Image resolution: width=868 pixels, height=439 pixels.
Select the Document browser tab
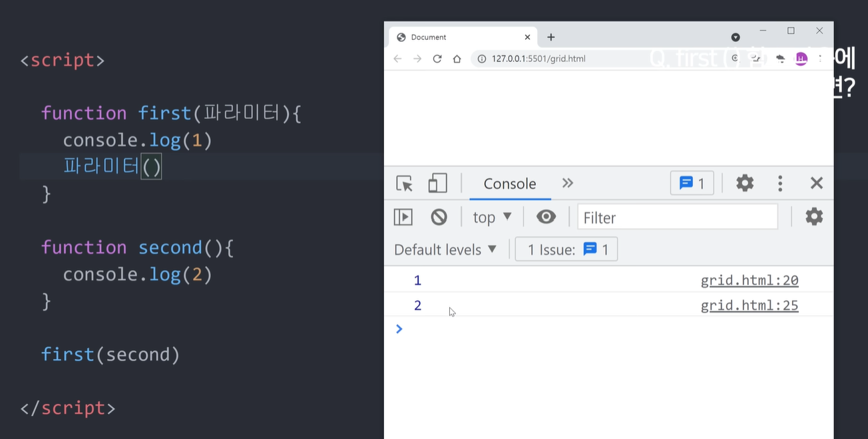[x=463, y=37]
